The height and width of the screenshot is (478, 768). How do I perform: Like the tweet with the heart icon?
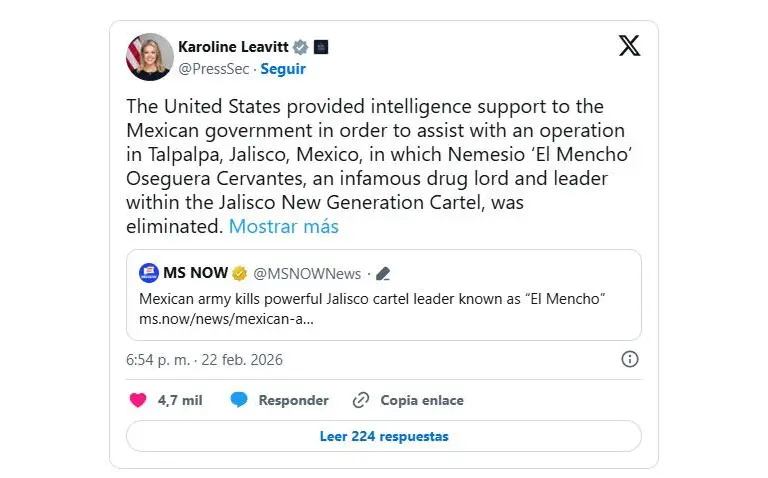[138, 400]
